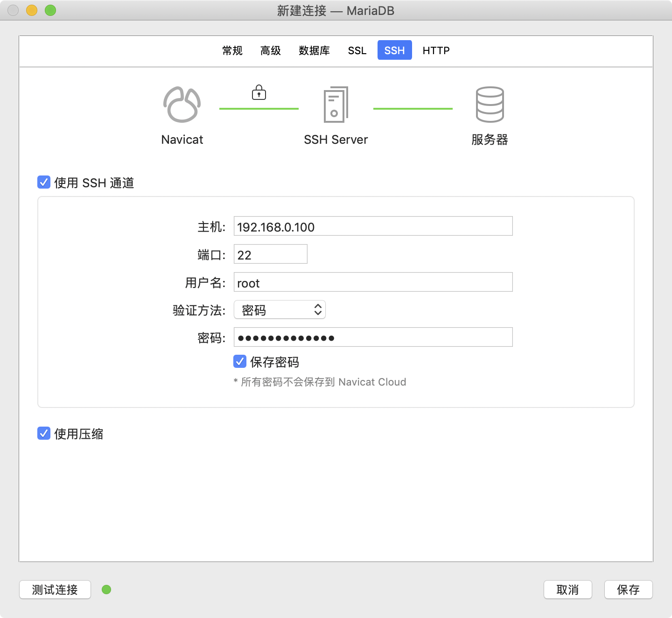Open the 高级 tab

coord(271,50)
